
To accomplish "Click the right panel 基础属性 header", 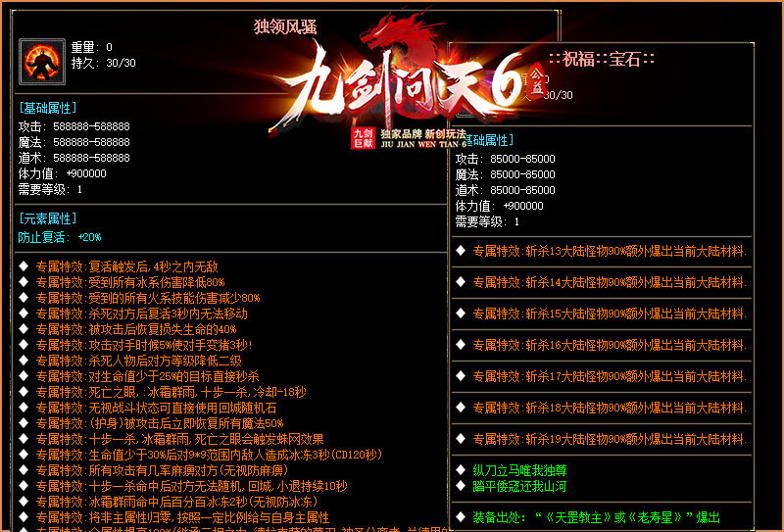I will (487, 140).
